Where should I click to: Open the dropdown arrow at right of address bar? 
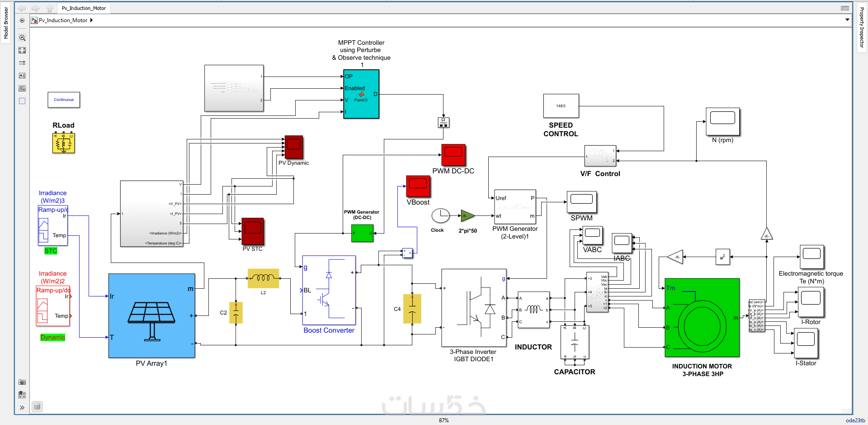847,20
